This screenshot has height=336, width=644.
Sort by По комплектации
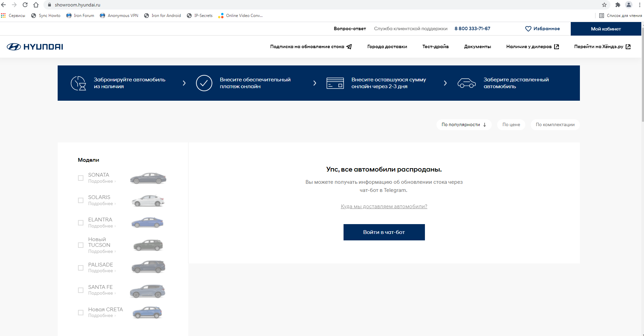click(555, 125)
